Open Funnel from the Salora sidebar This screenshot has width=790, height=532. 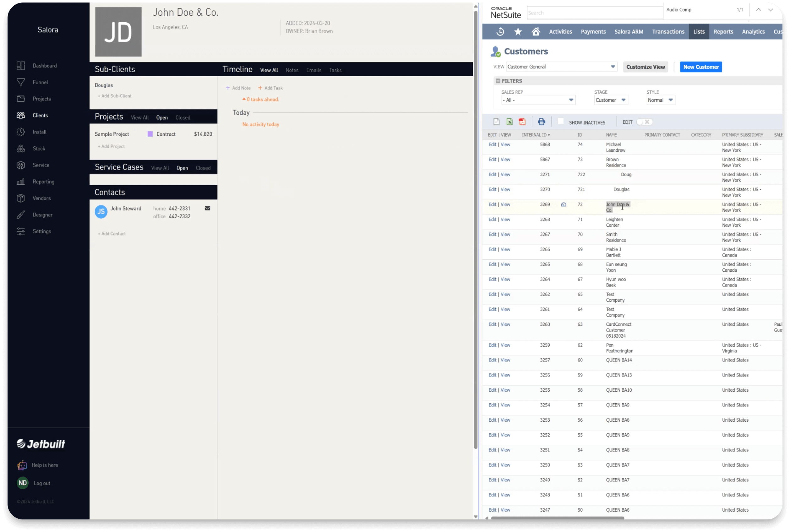tap(40, 82)
